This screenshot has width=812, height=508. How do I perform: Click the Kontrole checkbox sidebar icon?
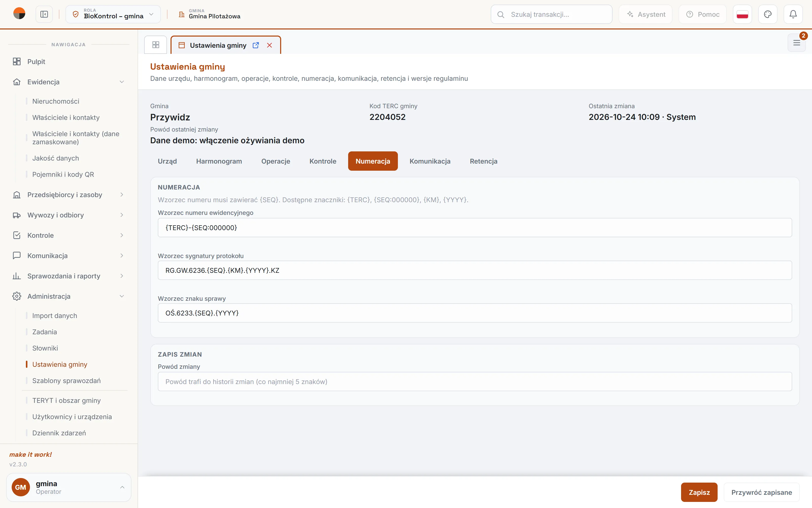[x=17, y=235]
